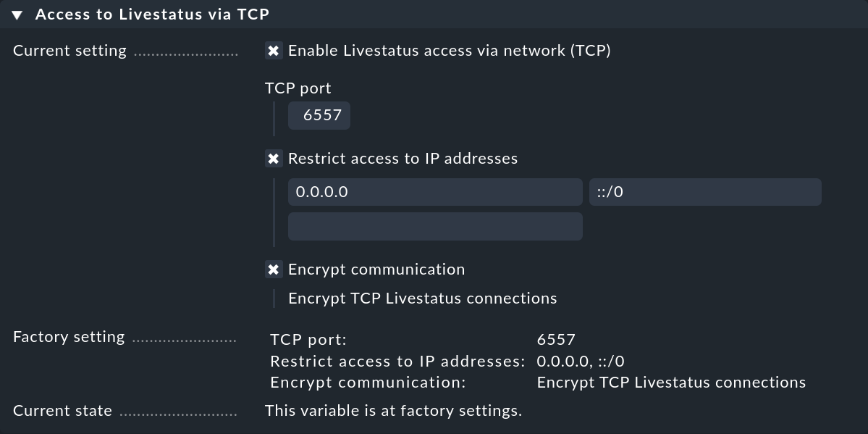Click the section header title bar
868x434 pixels.
152,13
